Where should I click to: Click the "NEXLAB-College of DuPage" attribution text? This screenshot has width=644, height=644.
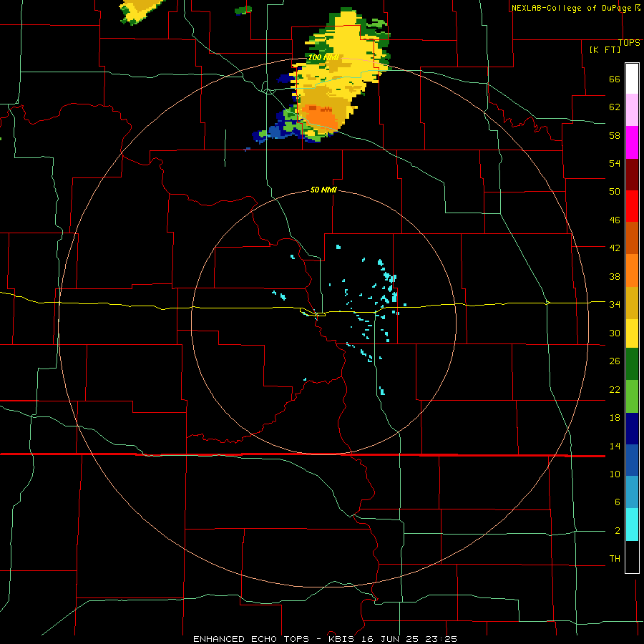[x=571, y=8]
